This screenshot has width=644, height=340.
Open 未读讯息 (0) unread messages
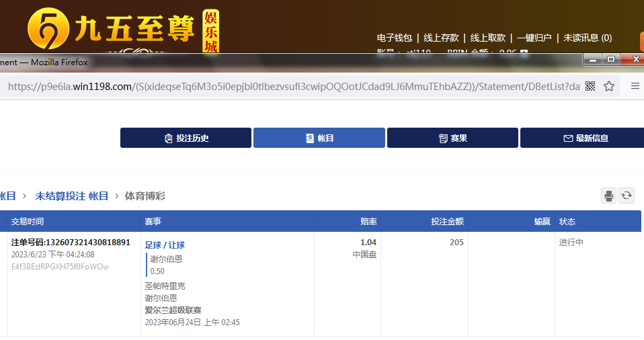coord(588,38)
